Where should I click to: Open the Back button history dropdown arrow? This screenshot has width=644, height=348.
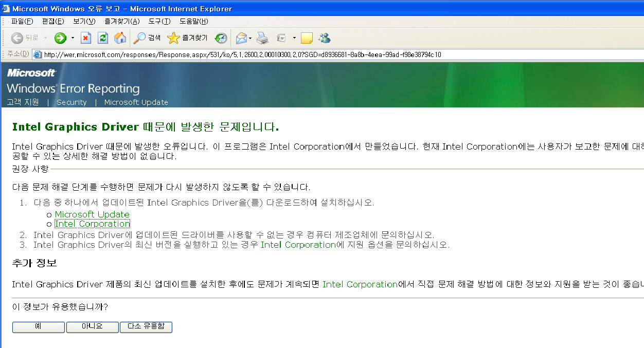[x=45, y=38]
